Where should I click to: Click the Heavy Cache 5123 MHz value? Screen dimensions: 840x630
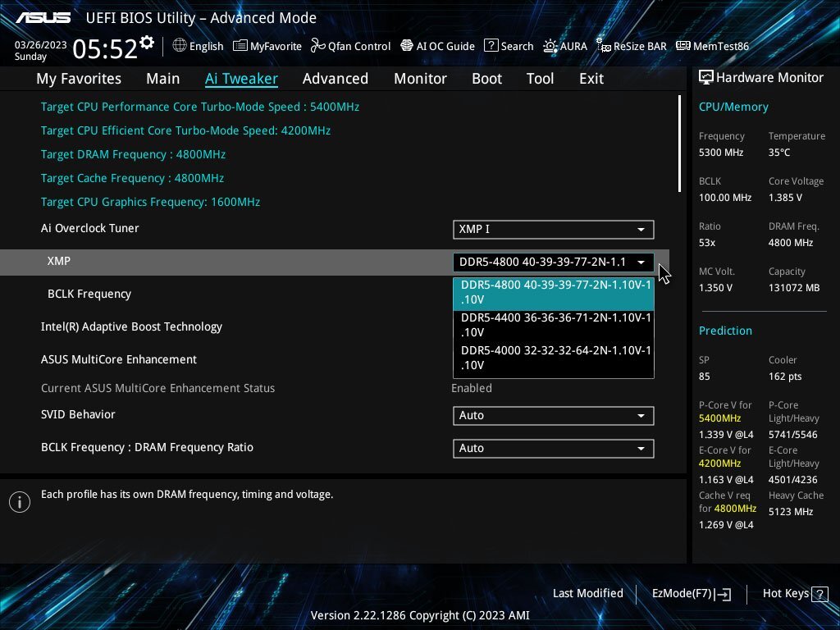[x=791, y=512]
